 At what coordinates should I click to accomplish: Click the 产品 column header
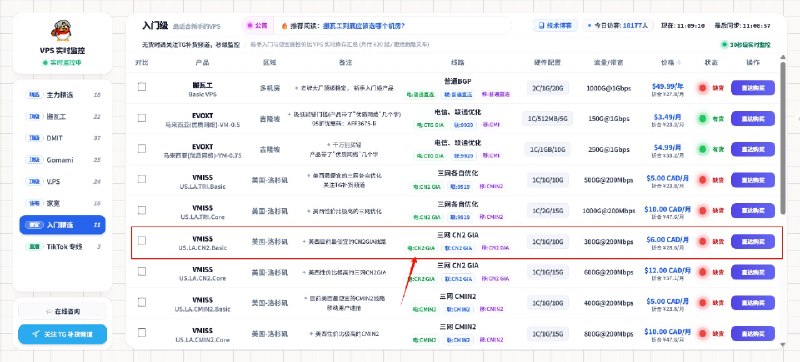tap(202, 63)
